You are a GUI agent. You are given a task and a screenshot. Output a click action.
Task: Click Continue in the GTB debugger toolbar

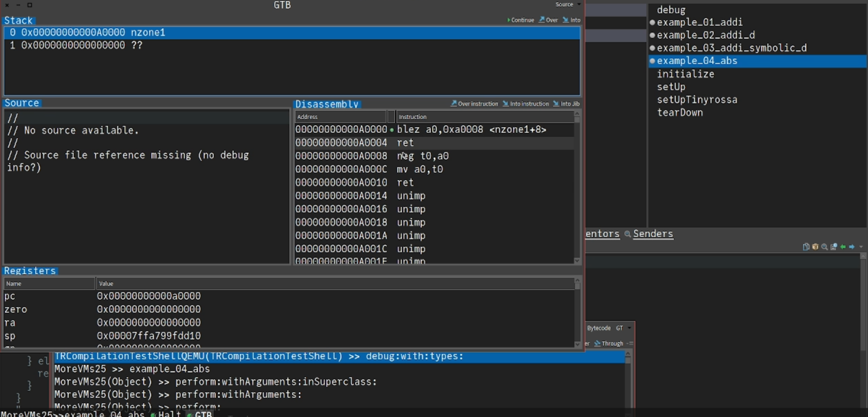pos(521,20)
